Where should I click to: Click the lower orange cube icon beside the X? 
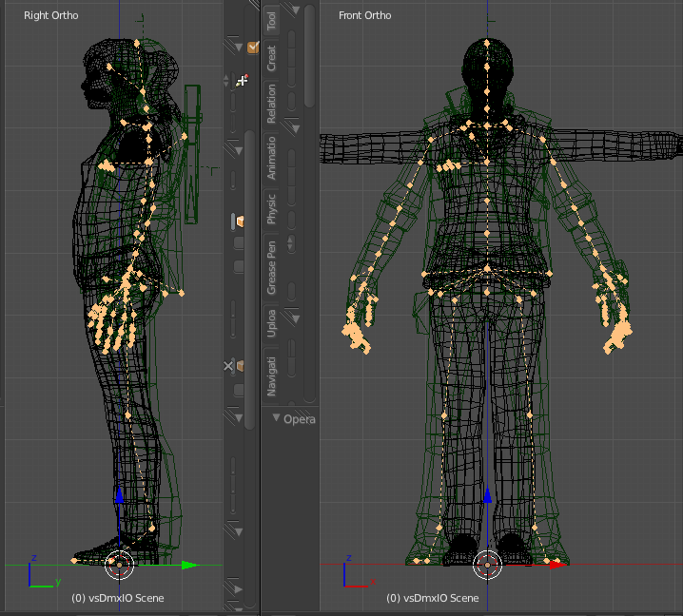click(x=240, y=365)
